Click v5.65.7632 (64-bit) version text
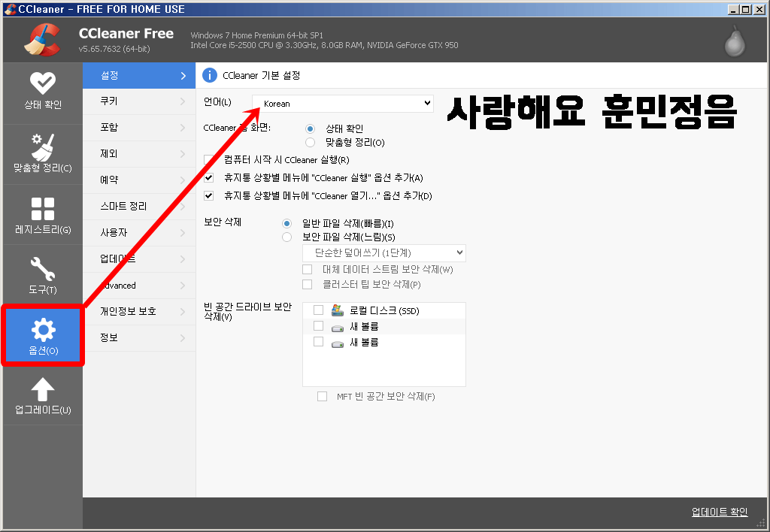 coord(114,49)
